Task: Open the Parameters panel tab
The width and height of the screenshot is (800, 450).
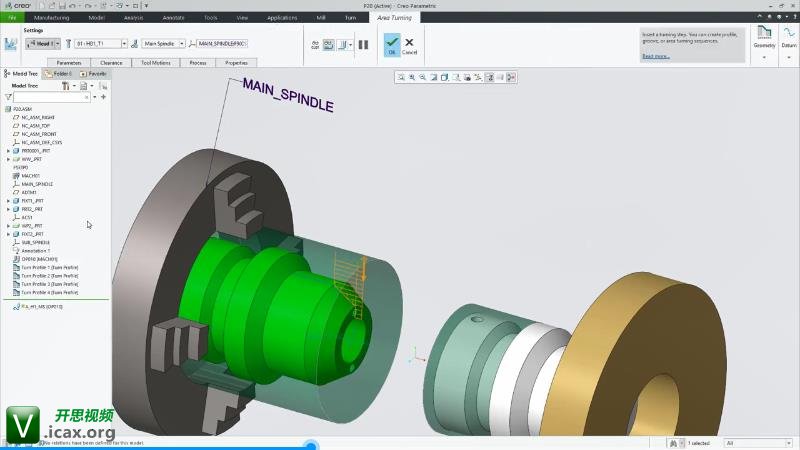Action: 69,62
